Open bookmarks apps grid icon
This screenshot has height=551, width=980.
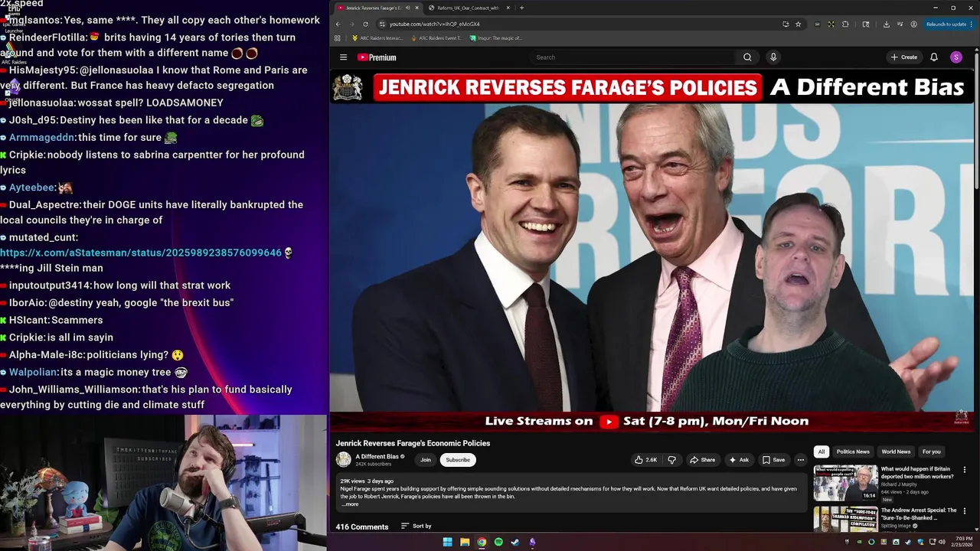coord(338,37)
